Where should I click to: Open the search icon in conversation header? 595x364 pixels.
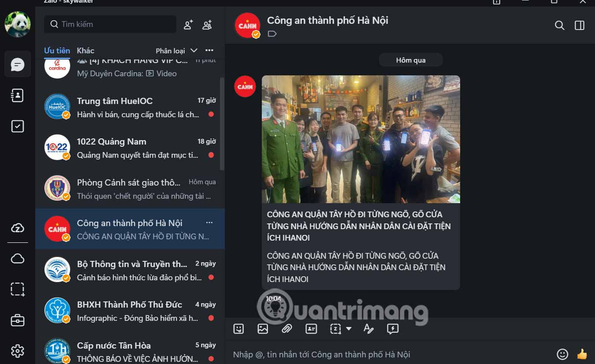[x=559, y=25]
